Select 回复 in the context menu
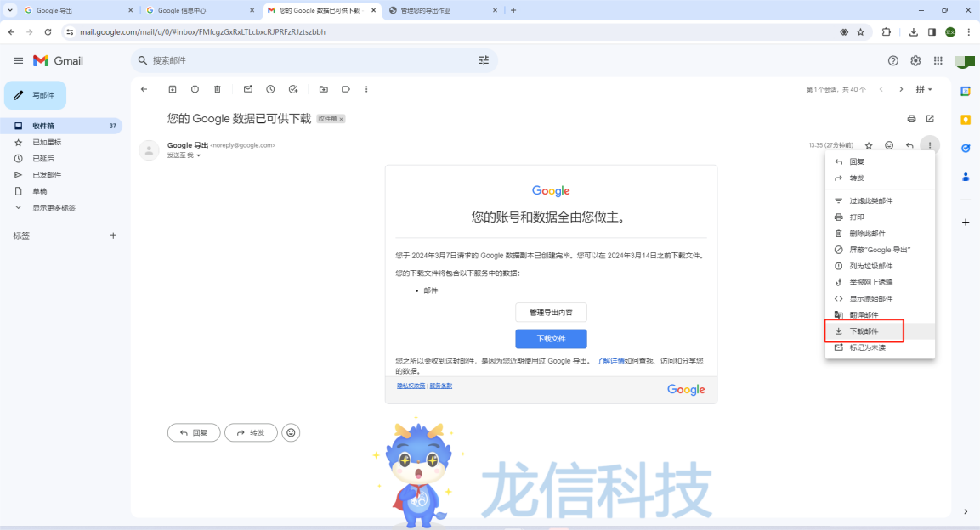Image resolution: width=980 pixels, height=530 pixels. [880, 161]
